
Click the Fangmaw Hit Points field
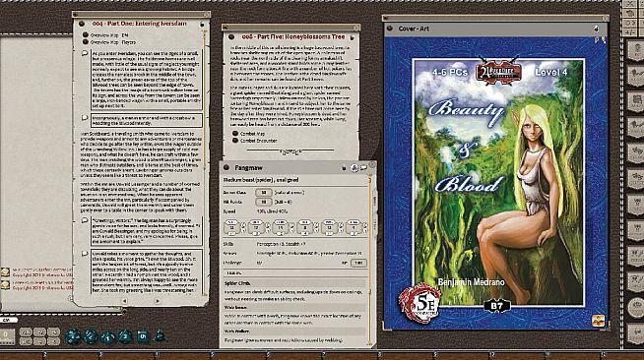(263, 203)
